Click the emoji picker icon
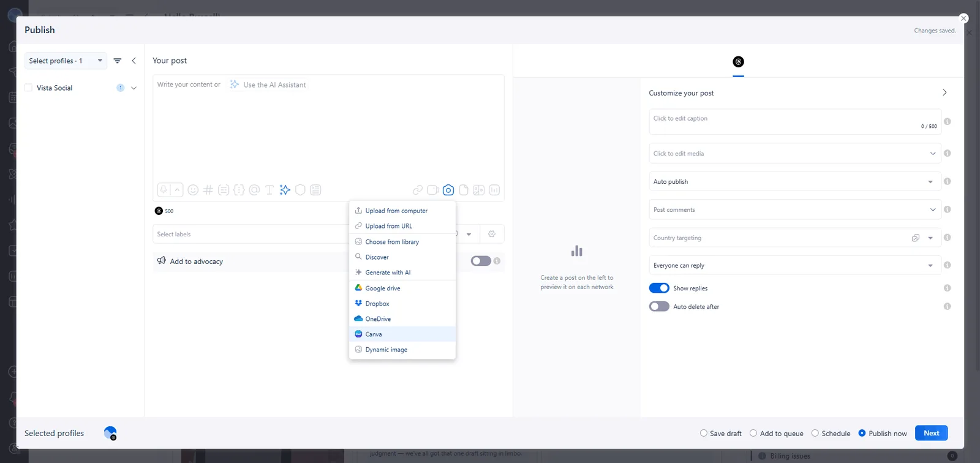 (x=193, y=190)
